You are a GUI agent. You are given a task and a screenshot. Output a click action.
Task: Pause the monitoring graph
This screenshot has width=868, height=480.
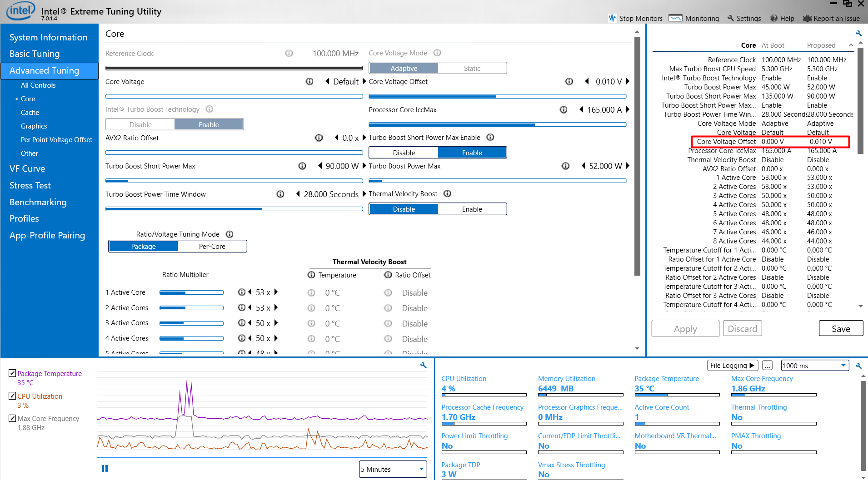(x=105, y=469)
